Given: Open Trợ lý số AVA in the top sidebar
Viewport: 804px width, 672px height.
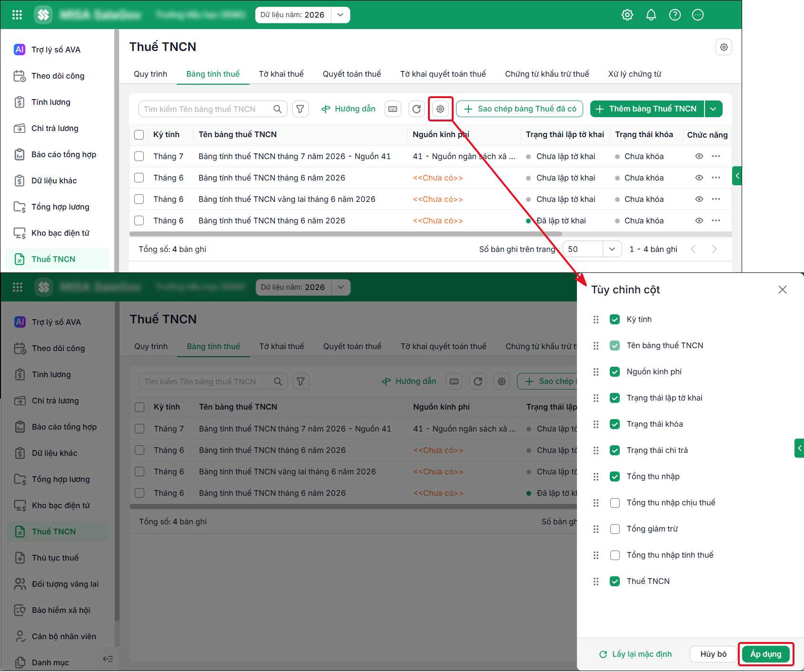Looking at the screenshot, I should coord(57,50).
